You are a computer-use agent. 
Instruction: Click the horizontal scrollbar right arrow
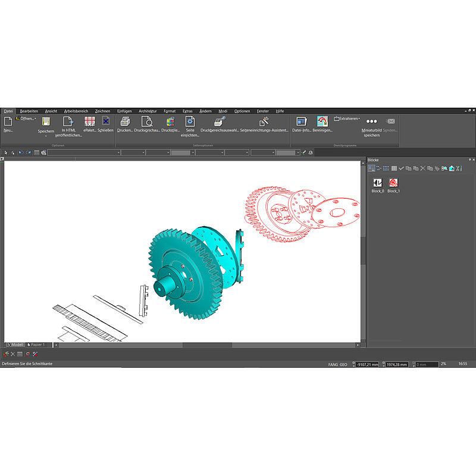click(x=358, y=345)
